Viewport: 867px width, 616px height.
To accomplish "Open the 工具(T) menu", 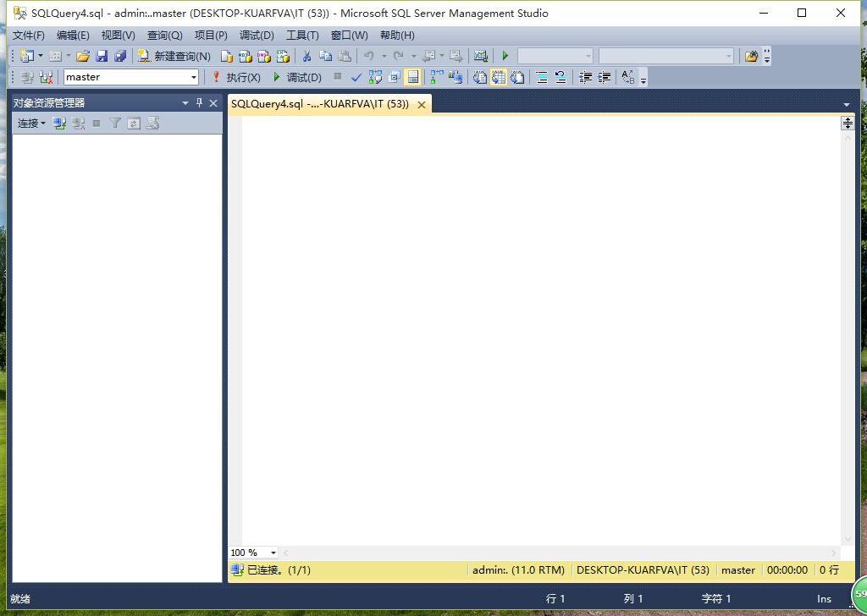I will click(302, 36).
